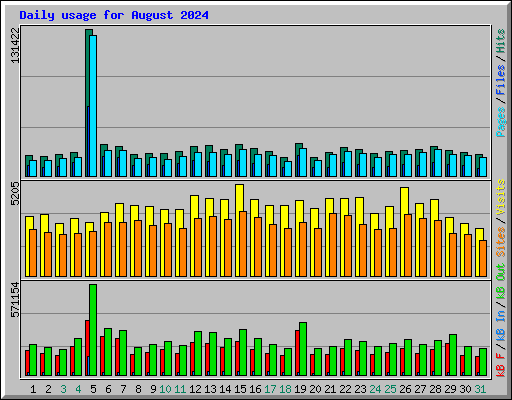This screenshot has height=400, width=512.
Task: Select day 30 on the bottom axis
Action: coord(465,389)
